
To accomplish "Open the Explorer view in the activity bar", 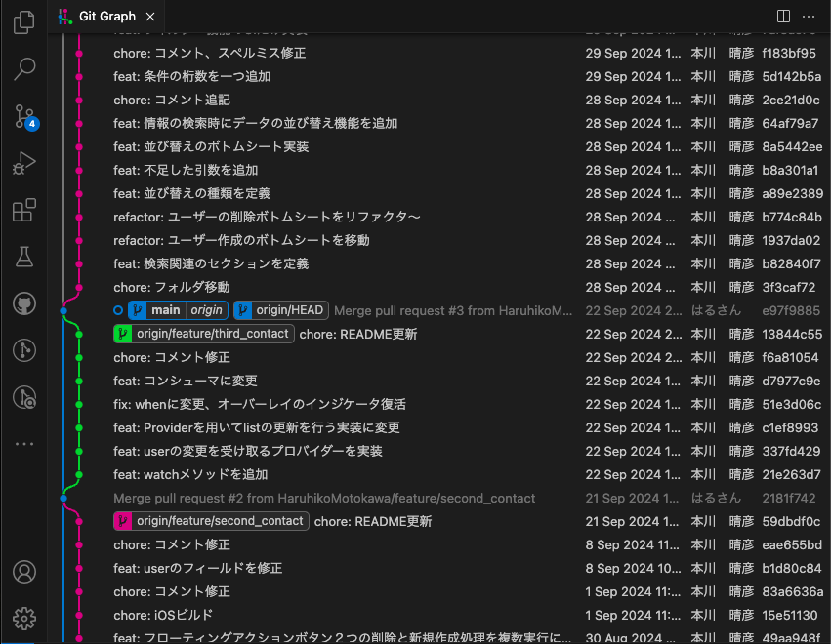I will (23, 23).
